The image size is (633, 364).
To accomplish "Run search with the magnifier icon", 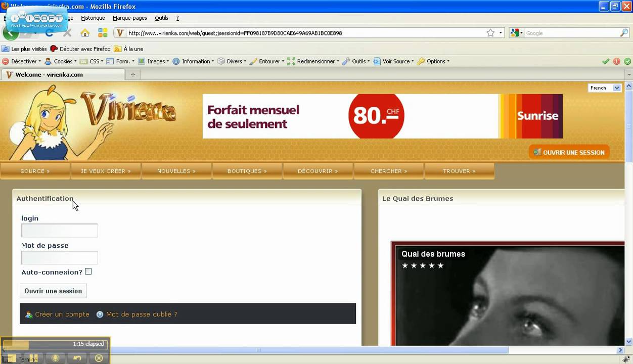I will (x=624, y=33).
